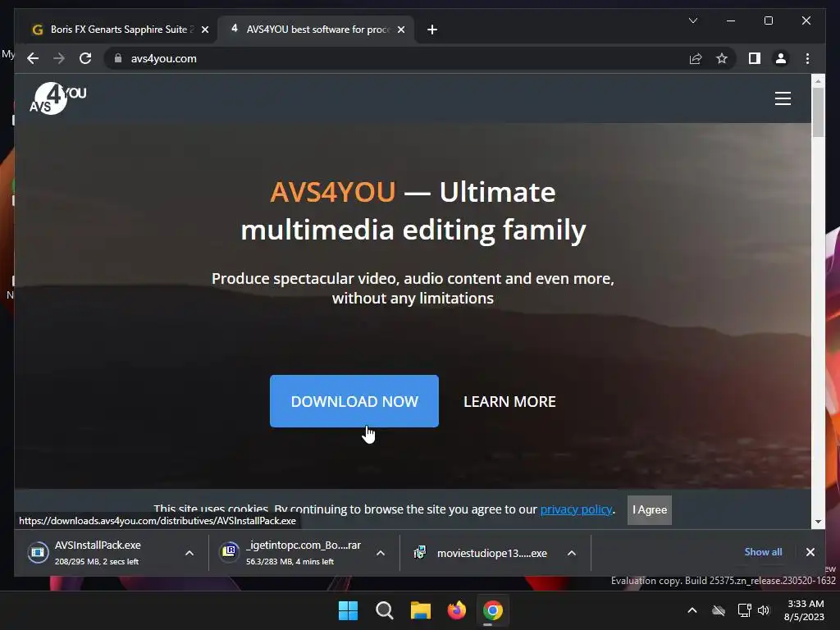Viewport: 840px width, 630px height.
Task: View site security lock info
Action: coord(118,58)
